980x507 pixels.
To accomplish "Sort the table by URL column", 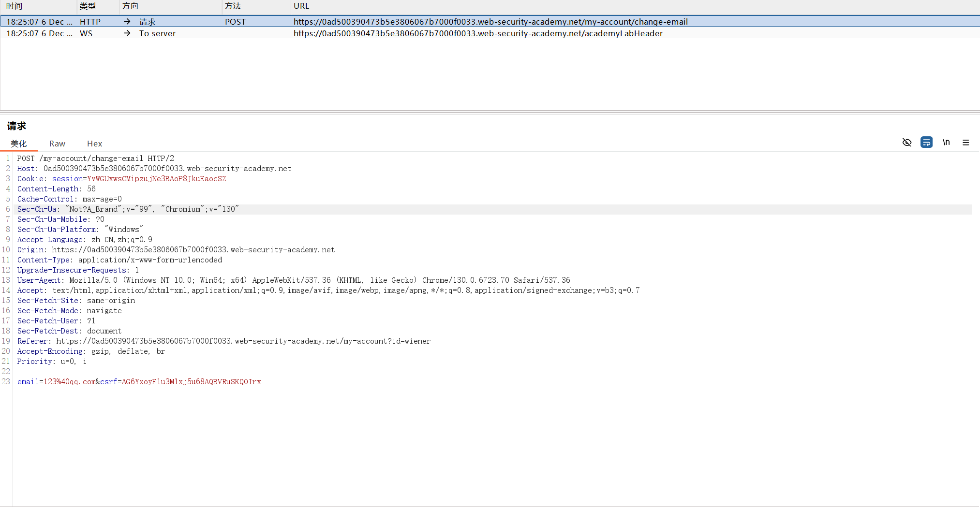I will [x=301, y=6].
